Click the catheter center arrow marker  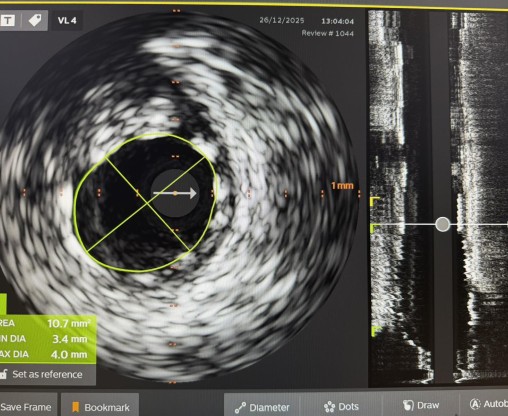(175, 193)
